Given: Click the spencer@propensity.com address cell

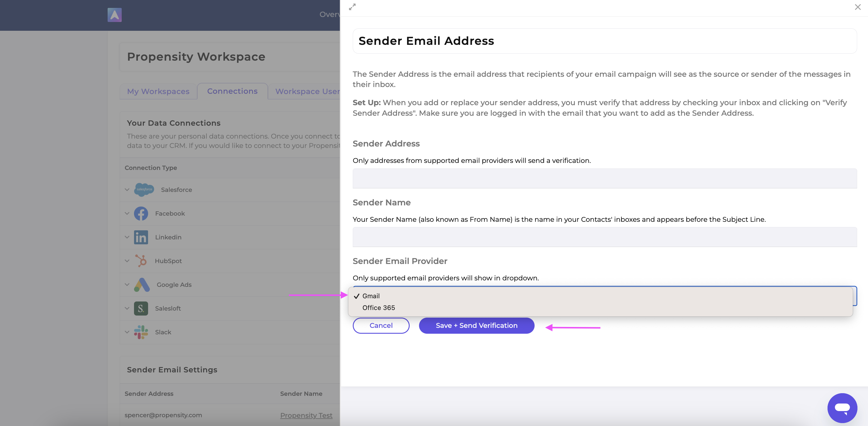Looking at the screenshot, I should (163, 415).
